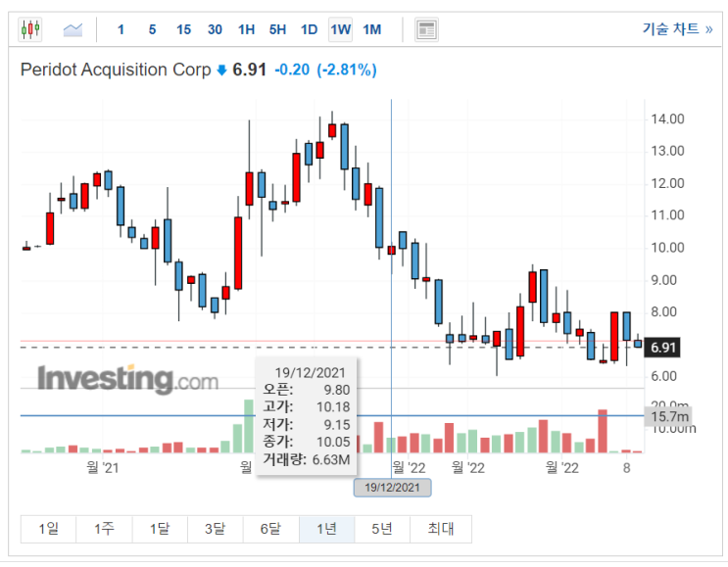Click the 15.7m volume axis label
The height and width of the screenshot is (567, 728).
tap(668, 416)
